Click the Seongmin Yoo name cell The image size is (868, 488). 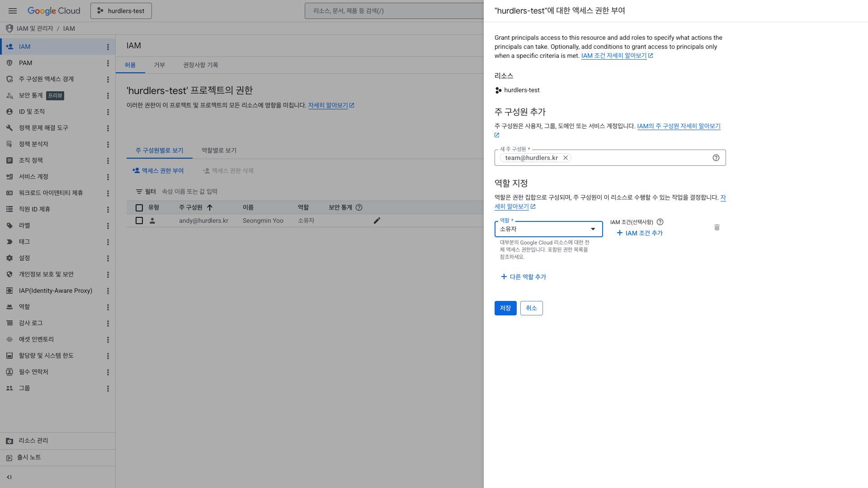(263, 221)
